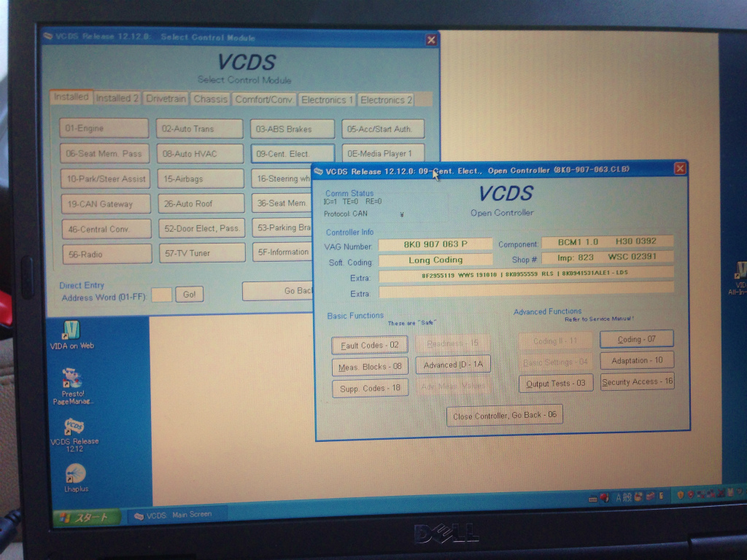The height and width of the screenshot is (560, 747).
Task: Open the 03-ABS Brakes module
Action: point(292,129)
